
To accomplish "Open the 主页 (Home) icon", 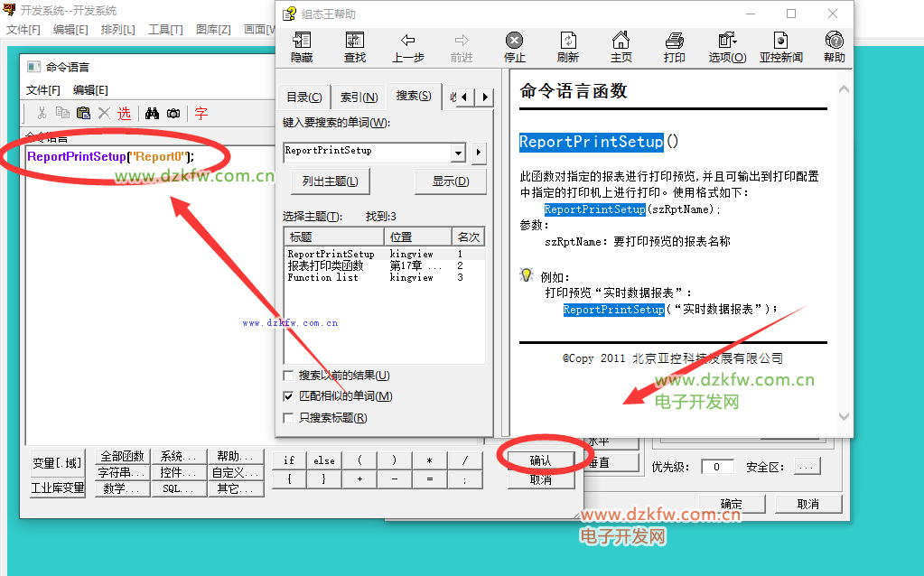I will (621, 47).
